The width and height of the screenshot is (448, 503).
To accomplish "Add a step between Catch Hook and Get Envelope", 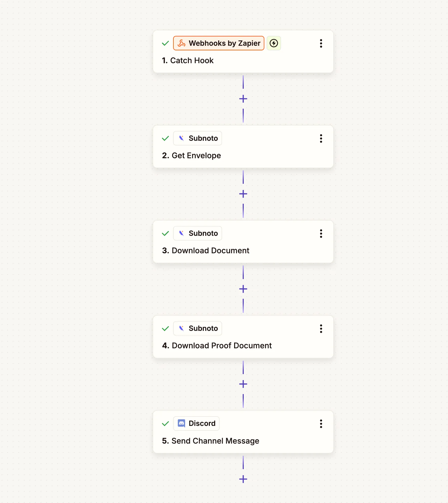I will tap(243, 98).
